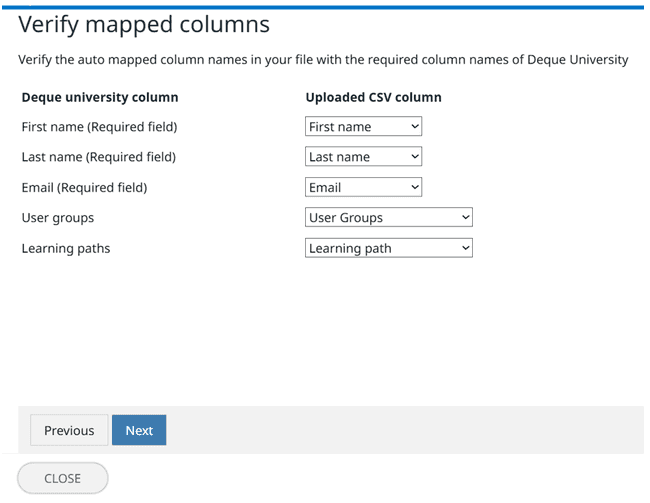Image resolution: width=650 pixels, height=503 pixels.
Task: Click the chevron arrow on Email select
Action: coord(415,187)
